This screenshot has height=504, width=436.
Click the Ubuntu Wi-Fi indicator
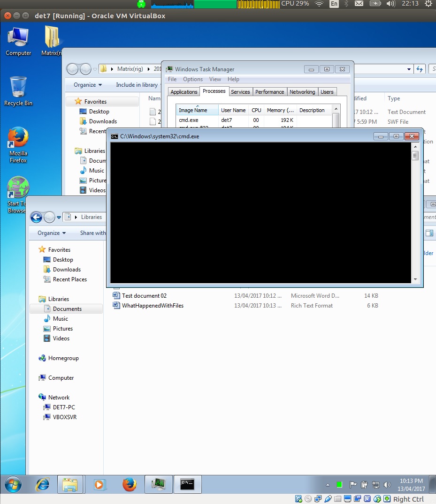319,4
